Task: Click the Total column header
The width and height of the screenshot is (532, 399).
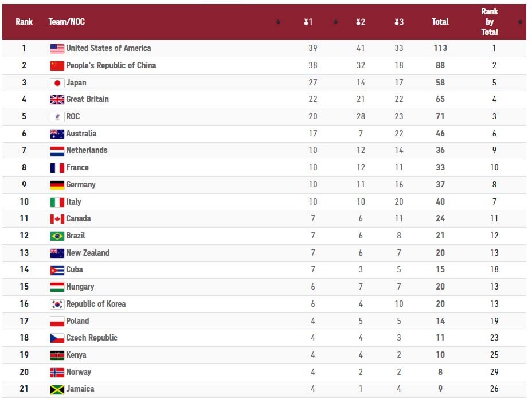Action: coord(440,22)
